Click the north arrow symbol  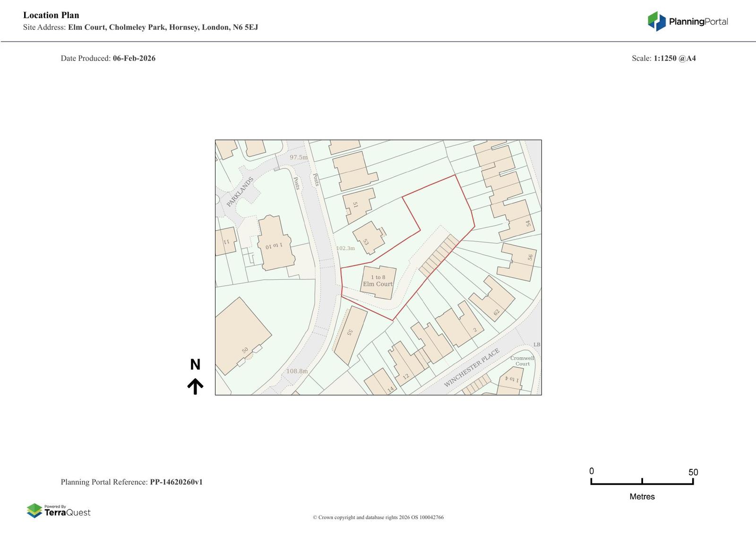pyautogui.click(x=195, y=386)
